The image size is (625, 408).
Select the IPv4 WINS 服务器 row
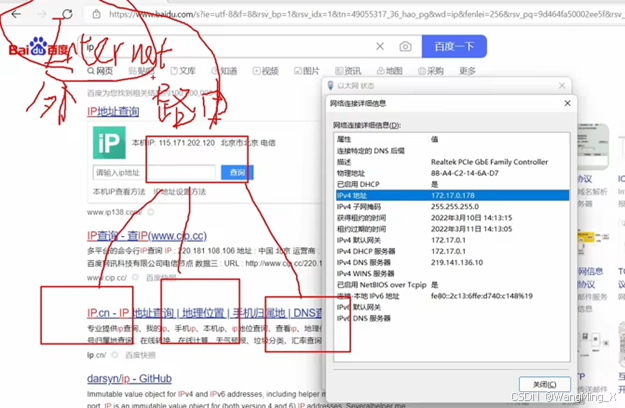[452, 274]
